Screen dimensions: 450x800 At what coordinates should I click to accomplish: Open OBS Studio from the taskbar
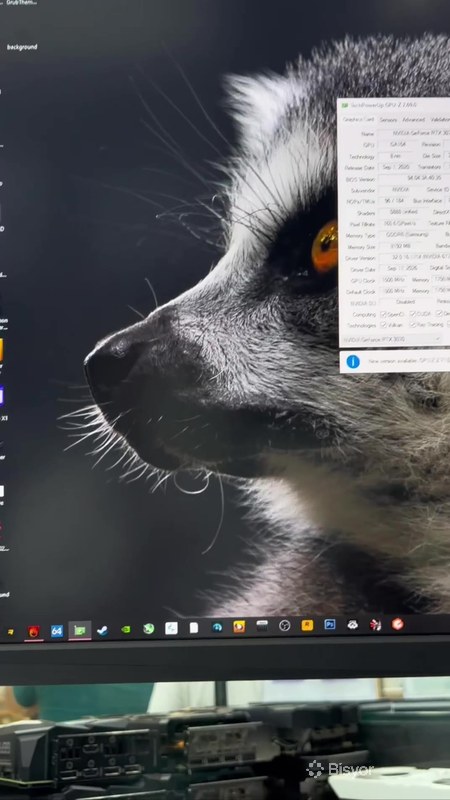click(x=284, y=626)
